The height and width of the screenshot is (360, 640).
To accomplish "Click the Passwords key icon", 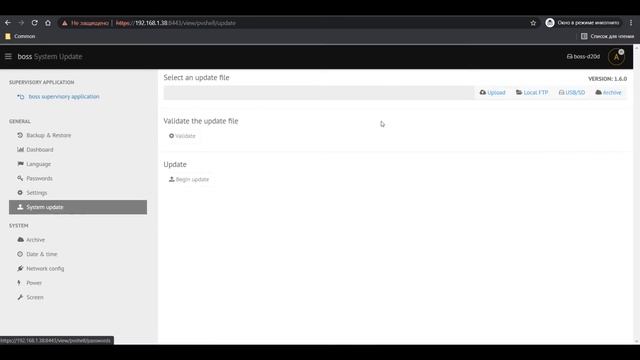I will (x=20, y=178).
